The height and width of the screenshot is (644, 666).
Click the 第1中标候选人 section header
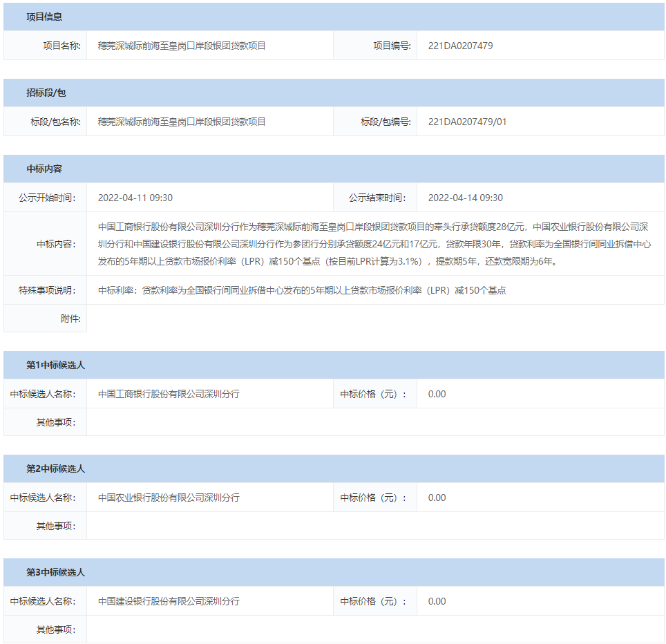(55, 365)
